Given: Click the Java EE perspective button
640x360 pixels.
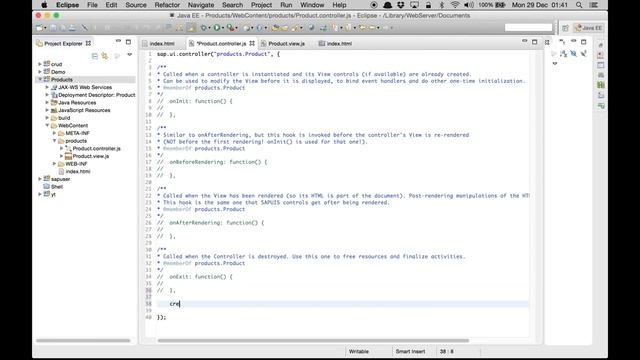Looking at the screenshot, I should pos(589,28).
